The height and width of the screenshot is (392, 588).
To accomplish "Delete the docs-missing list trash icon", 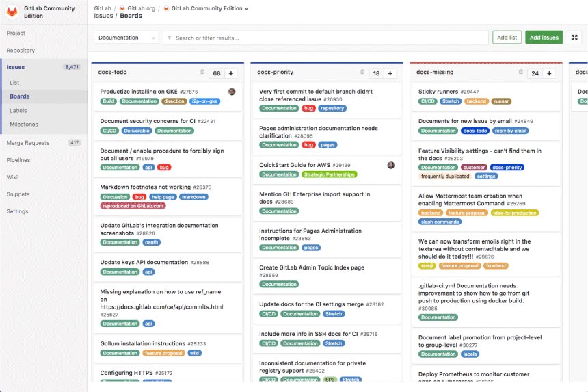I will click(521, 72).
